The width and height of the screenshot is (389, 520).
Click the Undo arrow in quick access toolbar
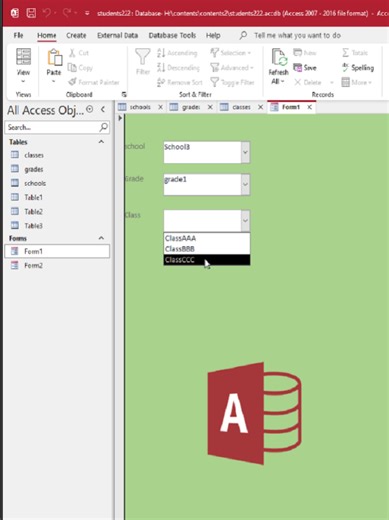pos(46,13)
